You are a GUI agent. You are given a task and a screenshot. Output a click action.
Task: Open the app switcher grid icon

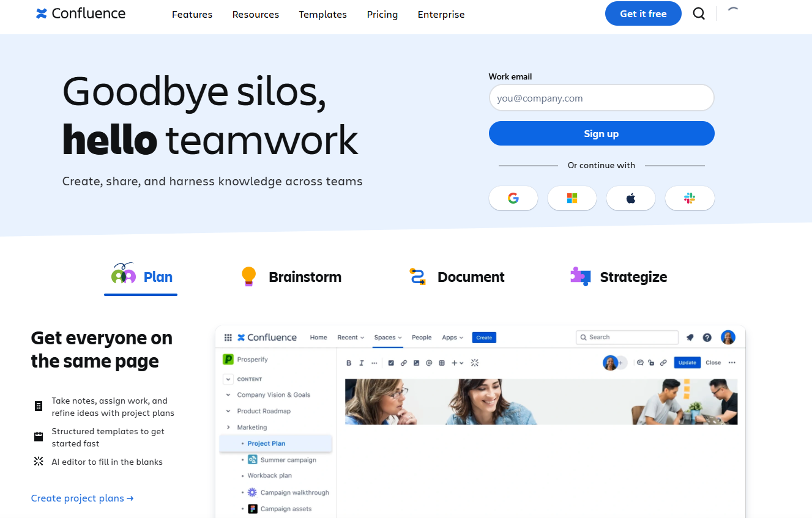point(228,337)
